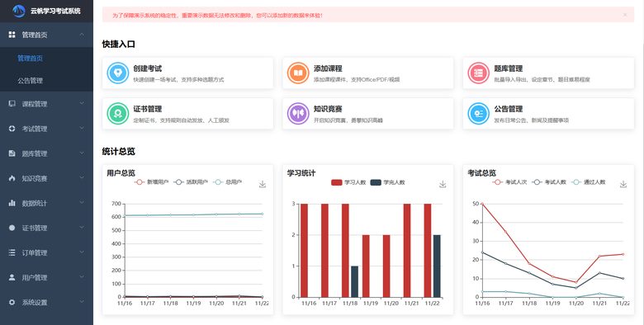Image resolution: width=644 pixels, height=325 pixels.
Task: Click the 证书管理 sidebar circle icon
Action: [x=12, y=228]
